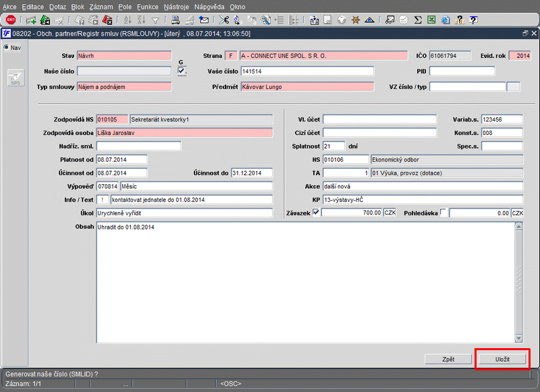Click the insert new record icon with green plus

pyautogui.click(x=31, y=20)
